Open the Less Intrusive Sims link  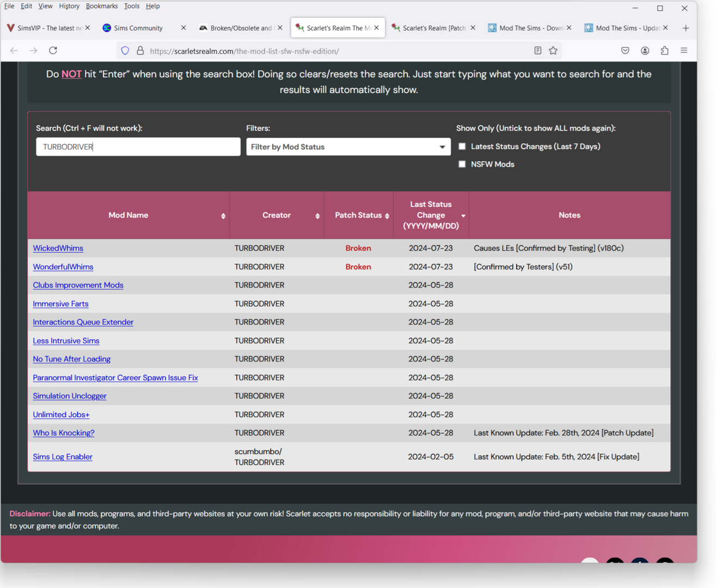coord(66,341)
